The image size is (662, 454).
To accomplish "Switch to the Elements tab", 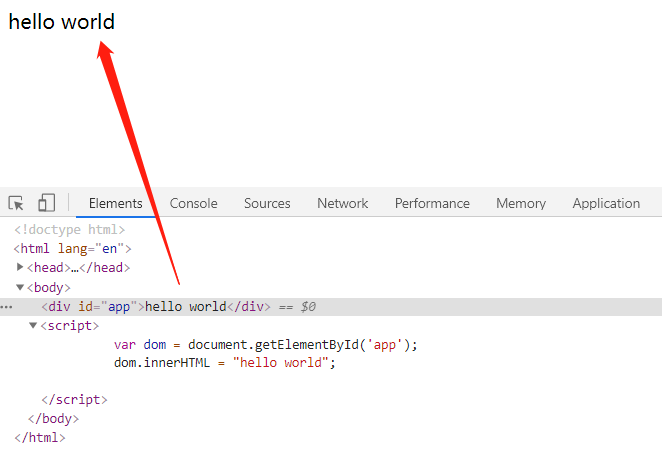I will pyautogui.click(x=116, y=203).
